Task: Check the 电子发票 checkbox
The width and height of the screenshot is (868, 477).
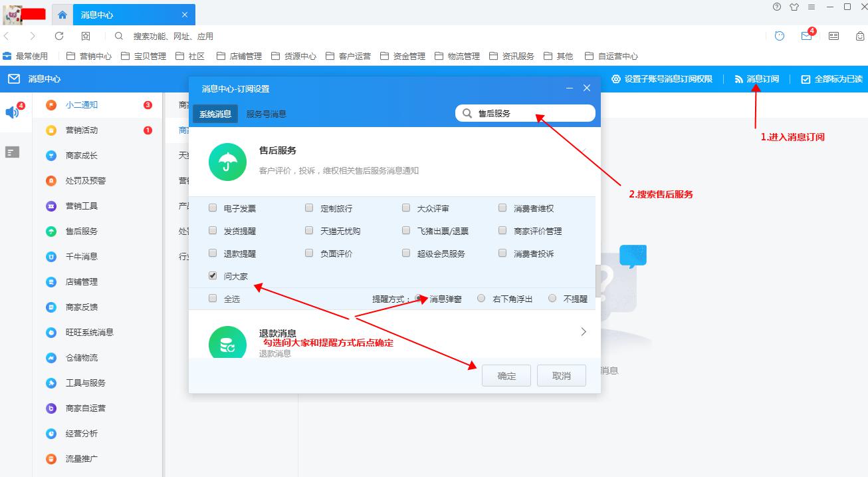Action: [213, 208]
